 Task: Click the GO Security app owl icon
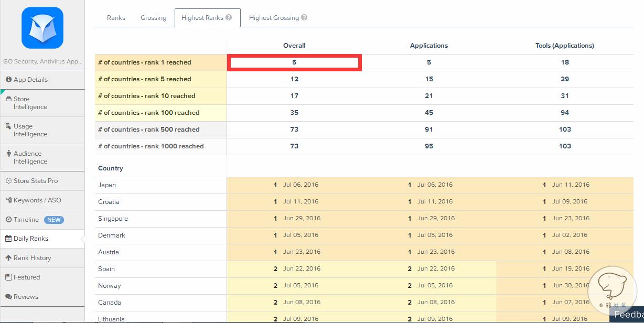pos(42,28)
